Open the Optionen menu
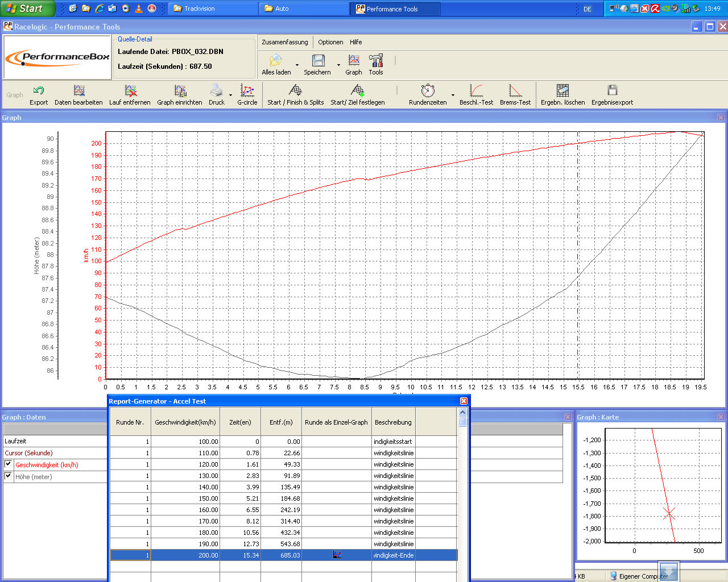Image resolution: width=728 pixels, height=582 pixels. [330, 42]
